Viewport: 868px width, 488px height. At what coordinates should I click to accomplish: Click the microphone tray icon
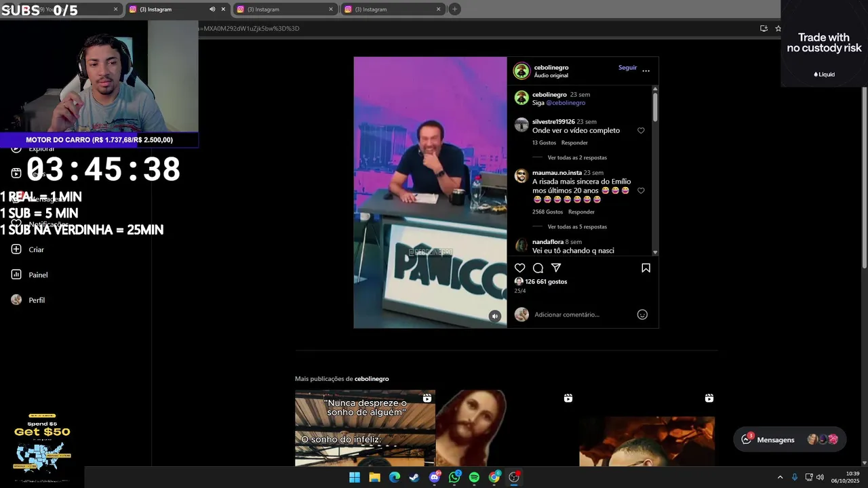tap(795, 477)
